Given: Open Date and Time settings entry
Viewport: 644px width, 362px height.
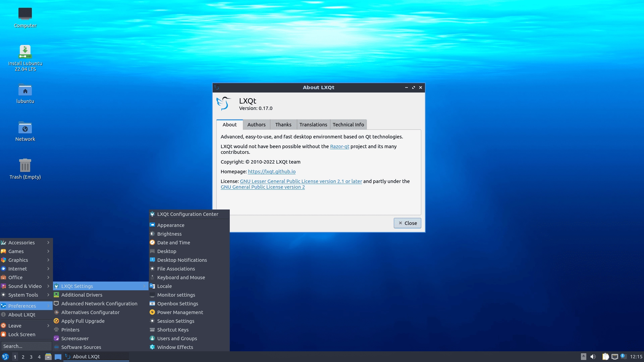Looking at the screenshot, I should pos(189,242).
